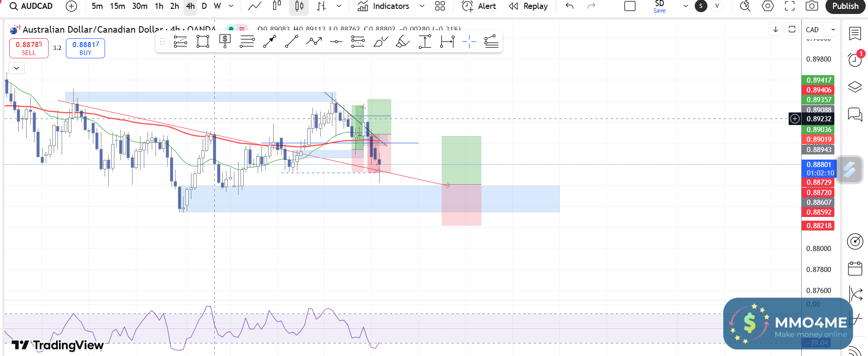Select the Rectangle drawing tool
This screenshot has height=356, width=868.
203,42
